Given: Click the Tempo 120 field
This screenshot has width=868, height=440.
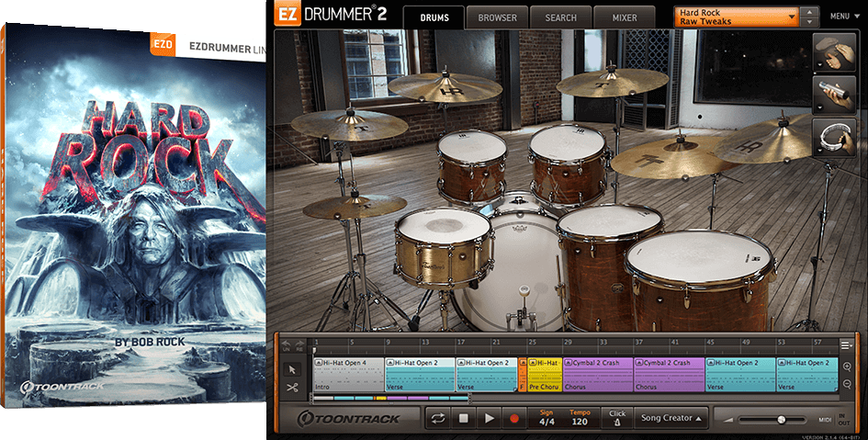Looking at the screenshot, I should click(580, 418).
